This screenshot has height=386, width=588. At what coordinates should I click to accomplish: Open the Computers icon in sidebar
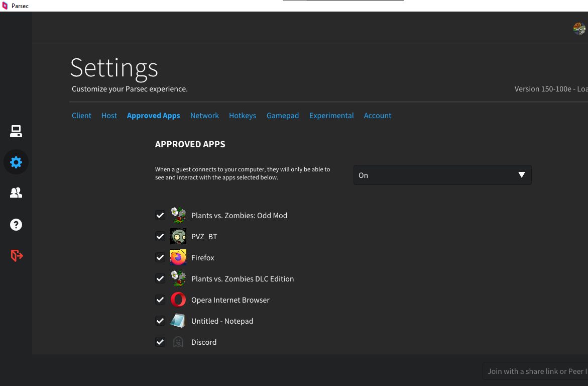[x=16, y=132]
